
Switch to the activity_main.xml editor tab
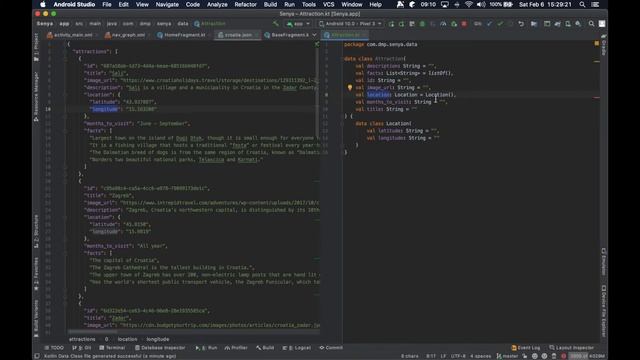(x=73, y=35)
